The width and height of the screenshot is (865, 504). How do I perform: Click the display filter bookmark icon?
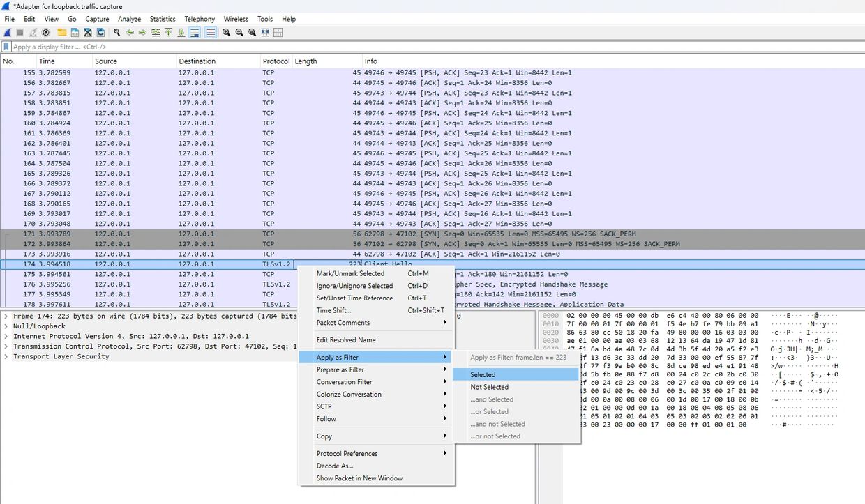click(6, 47)
